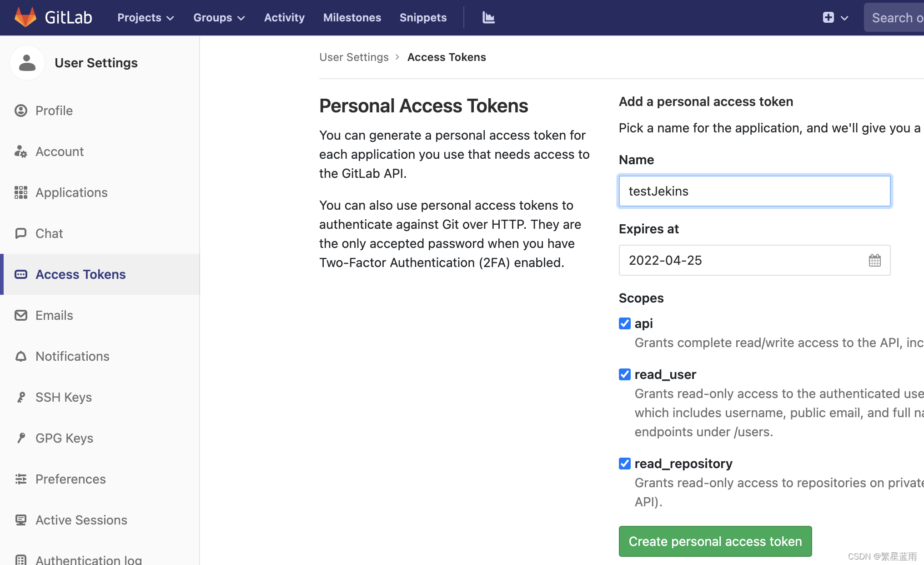Open the Activity menu item
The height and width of the screenshot is (565, 924).
tap(284, 17)
